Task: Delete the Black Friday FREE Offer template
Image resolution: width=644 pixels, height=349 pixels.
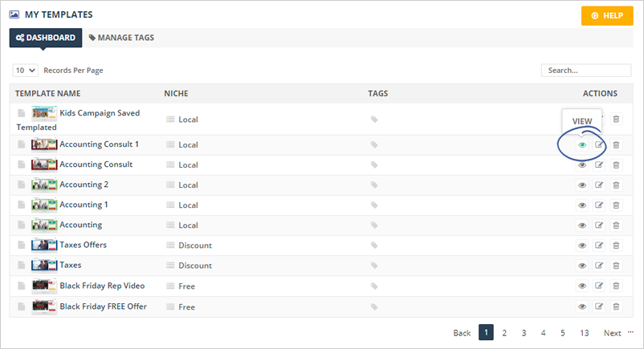Action: click(x=616, y=306)
